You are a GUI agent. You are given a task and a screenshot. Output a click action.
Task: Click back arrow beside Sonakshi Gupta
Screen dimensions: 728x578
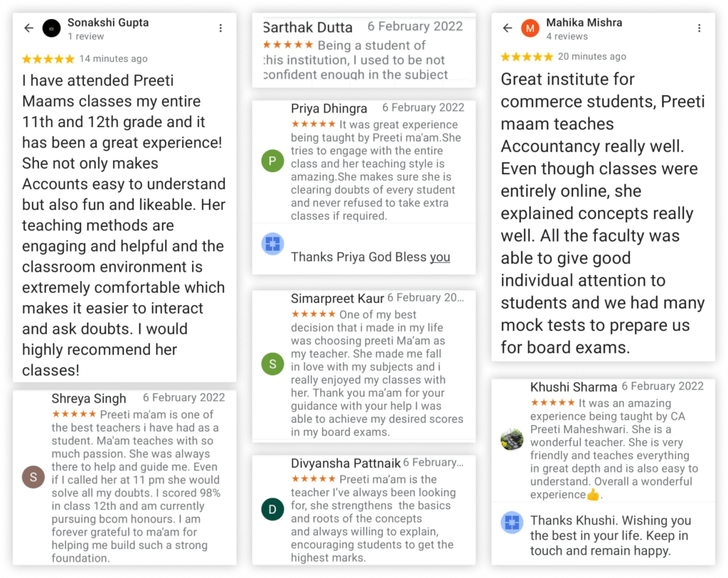[x=29, y=28]
